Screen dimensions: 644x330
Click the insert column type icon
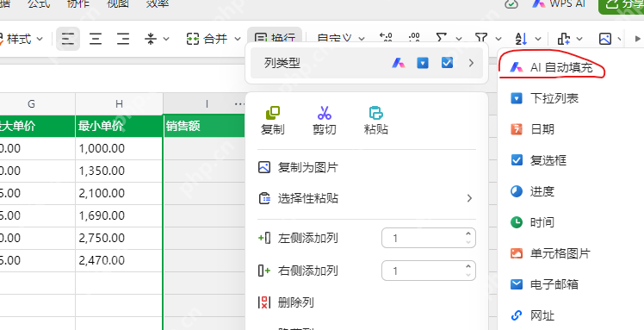pos(564,39)
